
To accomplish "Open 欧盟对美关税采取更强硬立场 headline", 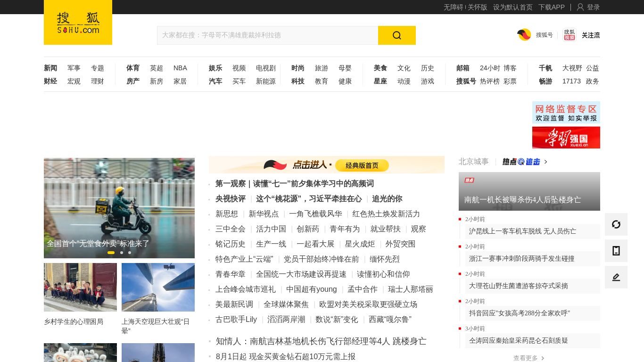I will click(x=368, y=304).
